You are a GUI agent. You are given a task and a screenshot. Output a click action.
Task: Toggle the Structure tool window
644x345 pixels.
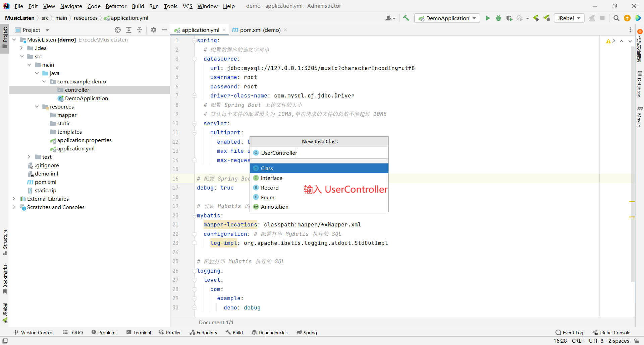pos(5,242)
